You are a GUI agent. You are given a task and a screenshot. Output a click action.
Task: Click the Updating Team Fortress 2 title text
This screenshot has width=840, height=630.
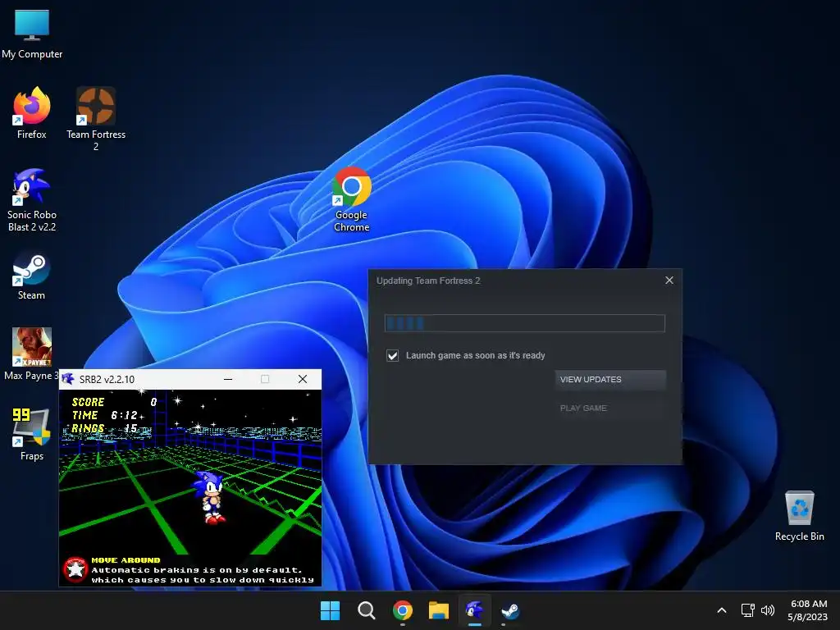tap(428, 281)
